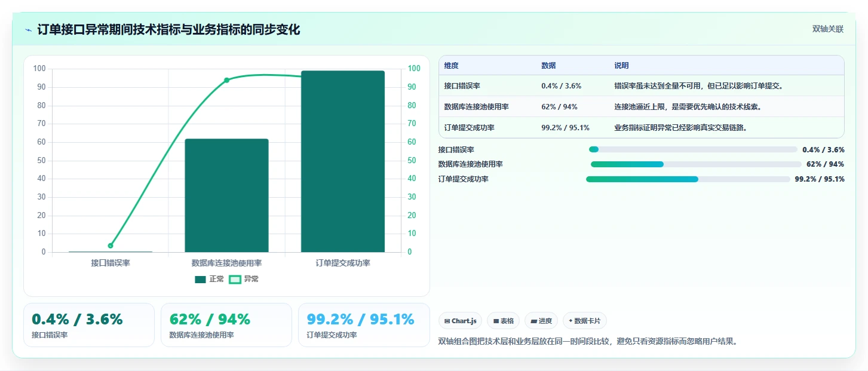Click the 0.4% / 3.6% 接口错误率 data card
Screen dimensions: 868x371
(89, 325)
